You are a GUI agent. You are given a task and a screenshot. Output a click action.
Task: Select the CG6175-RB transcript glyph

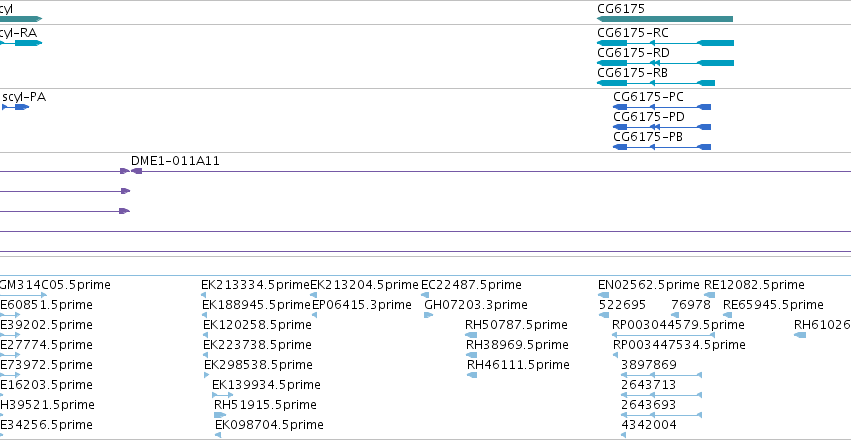point(656,83)
